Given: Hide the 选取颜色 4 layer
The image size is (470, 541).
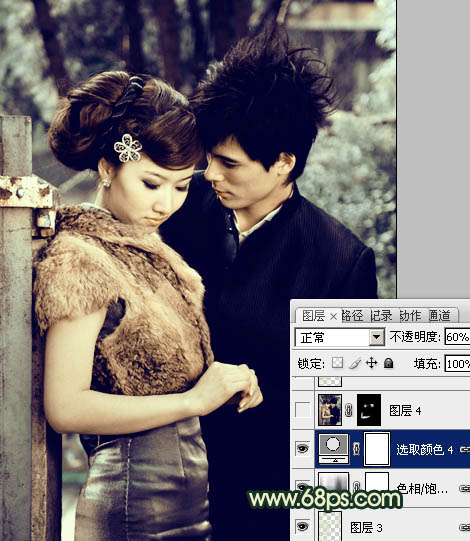Looking at the screenshot, I should 303,449.
